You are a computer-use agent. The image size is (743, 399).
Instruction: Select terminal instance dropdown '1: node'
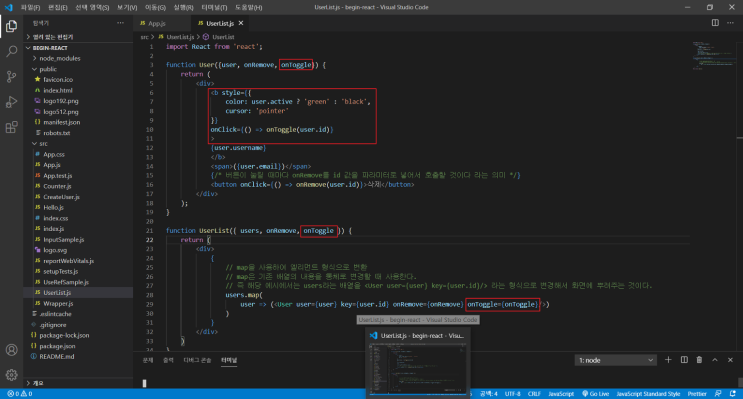point(615,360)
